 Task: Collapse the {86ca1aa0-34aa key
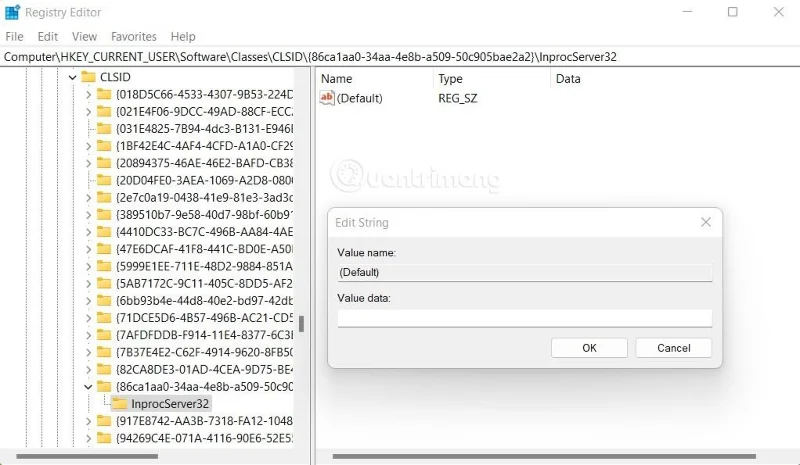pos(88,387)
